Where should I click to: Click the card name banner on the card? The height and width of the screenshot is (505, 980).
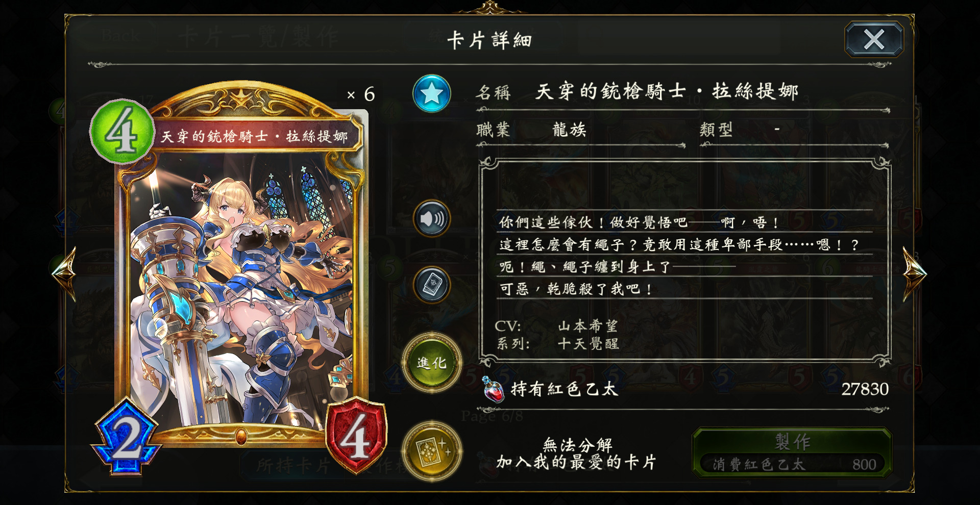point(254,136)
